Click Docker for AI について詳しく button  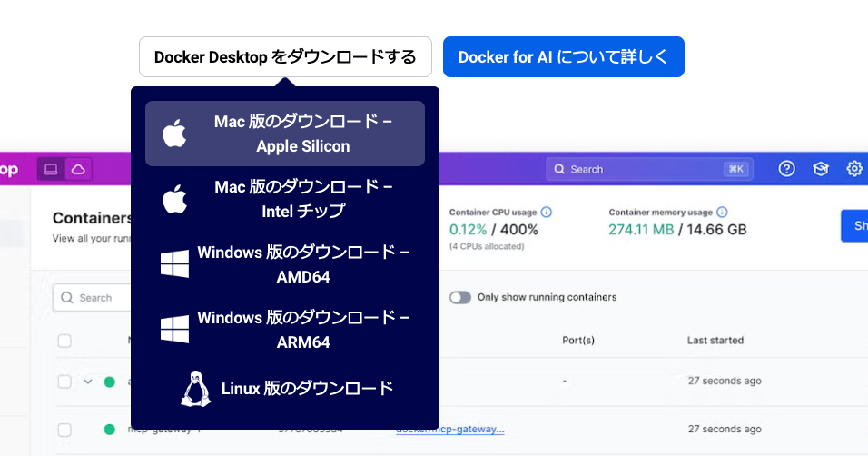coord(563,57)
